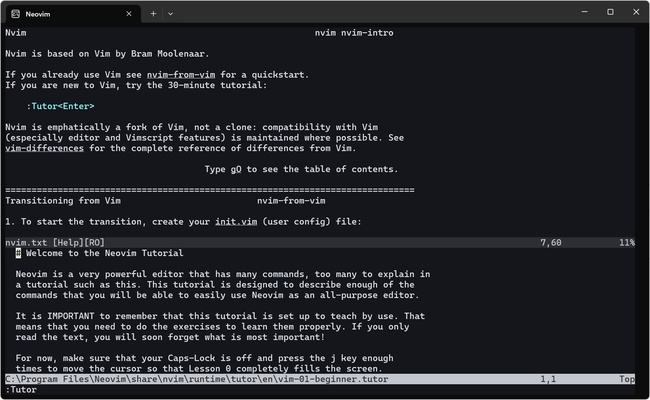
Task: Click the 'nvim nvim-intro' tag text
Action: tap(354, 33)
